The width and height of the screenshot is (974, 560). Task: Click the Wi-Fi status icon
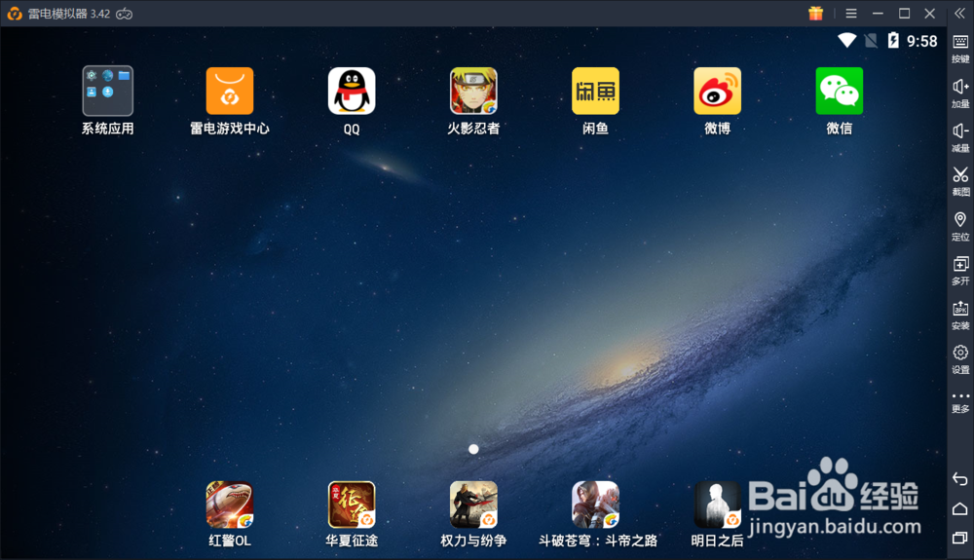(846, 40)
